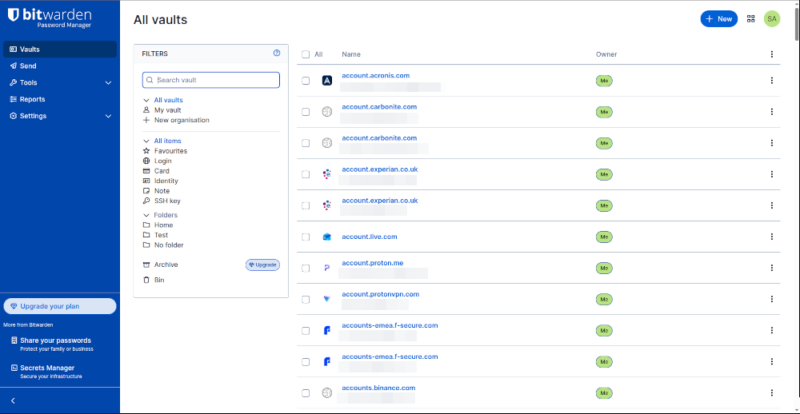
Task: Collapse the All vaults filter chevron
Action: (x=146, y=101)
